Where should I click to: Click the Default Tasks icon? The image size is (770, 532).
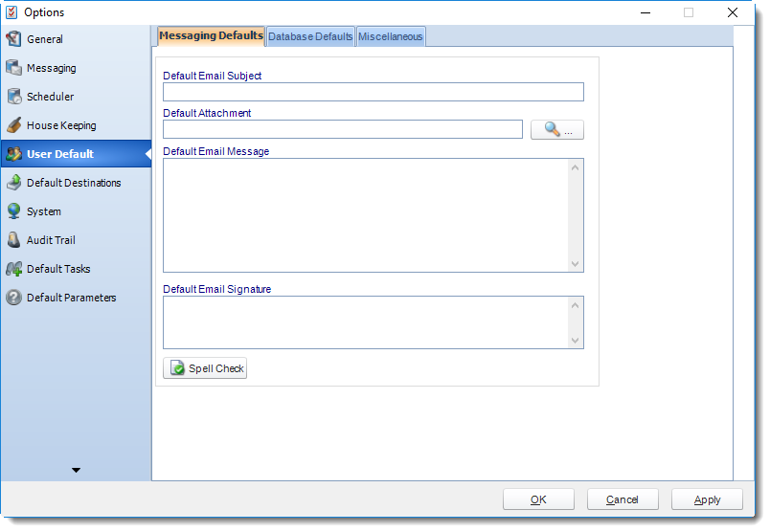13,269
